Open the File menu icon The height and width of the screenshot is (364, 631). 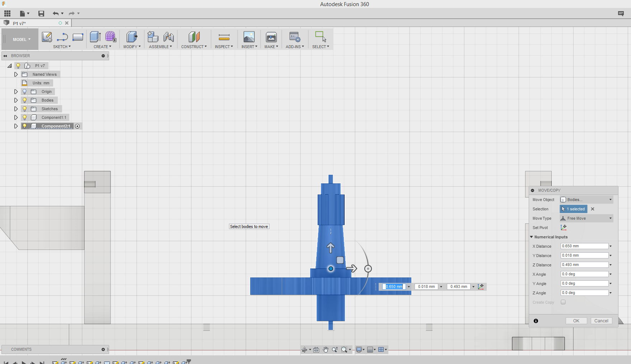tap(23, 14)
